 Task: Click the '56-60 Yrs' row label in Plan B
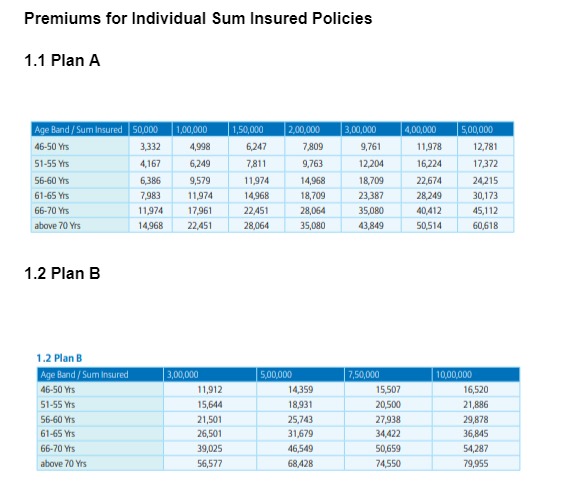pyautogui.click(x=58, y=419)
